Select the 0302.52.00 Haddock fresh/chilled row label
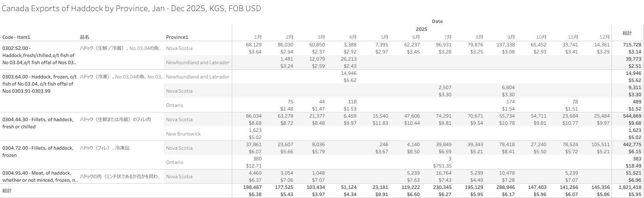Screen dimensions: 644x198 click(x=38, y=55)
